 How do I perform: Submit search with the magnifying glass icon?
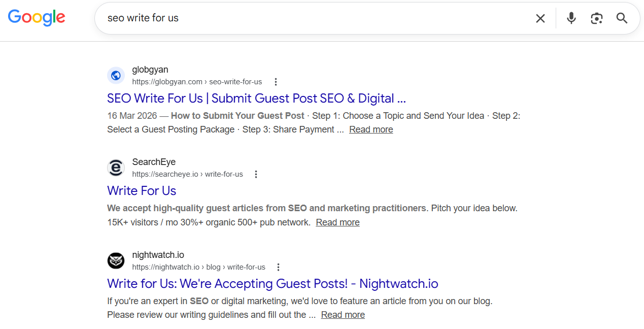[622, 18]
